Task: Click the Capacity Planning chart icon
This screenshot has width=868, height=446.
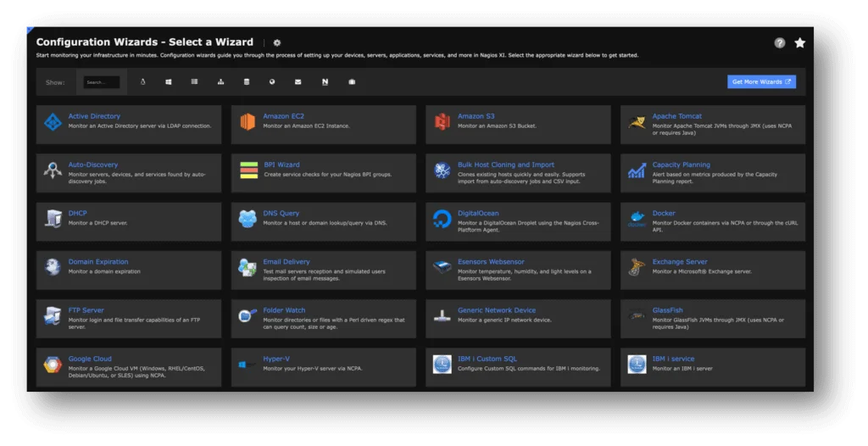Action: point(637,170)
